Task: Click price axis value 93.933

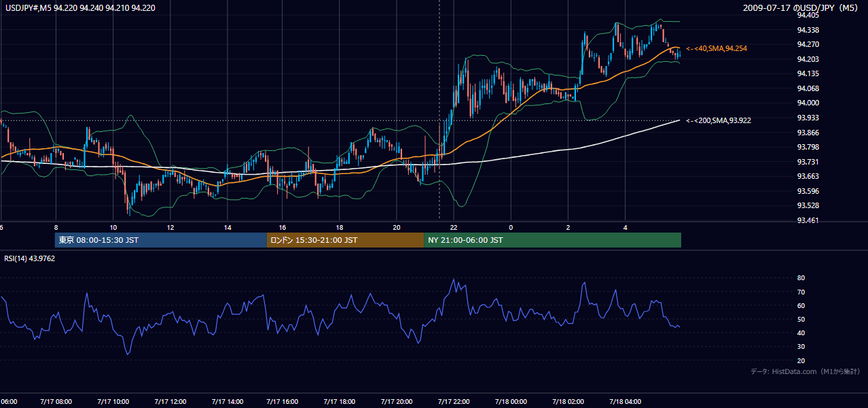Action: [808, 118]
